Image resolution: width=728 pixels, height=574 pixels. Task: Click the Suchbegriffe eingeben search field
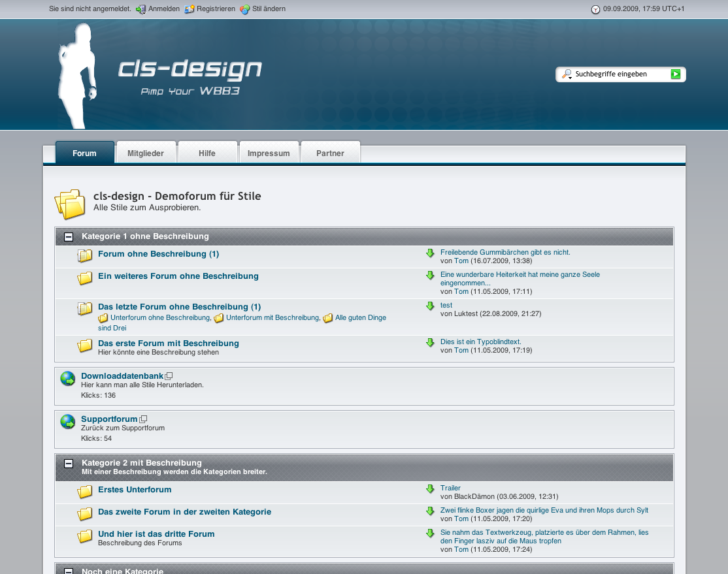[621, 74]
